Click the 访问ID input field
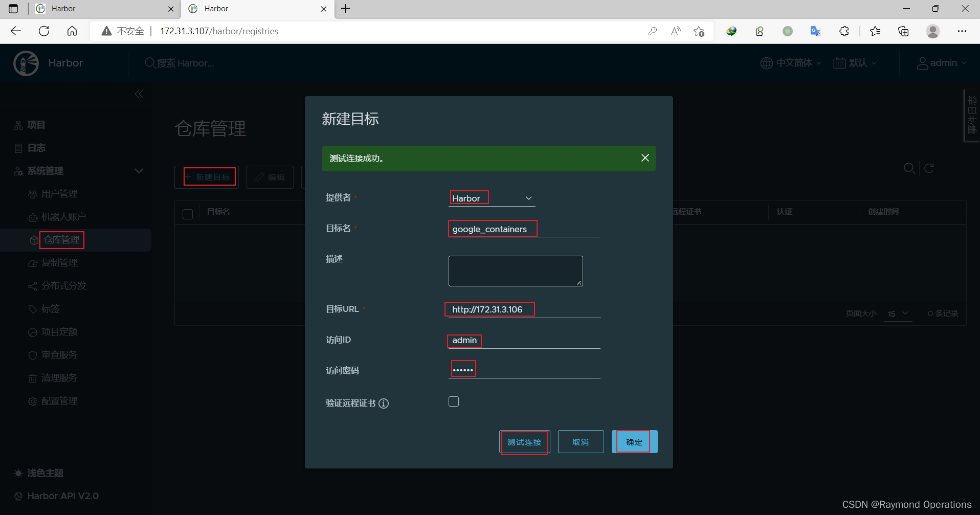 [x=524, y=341]
